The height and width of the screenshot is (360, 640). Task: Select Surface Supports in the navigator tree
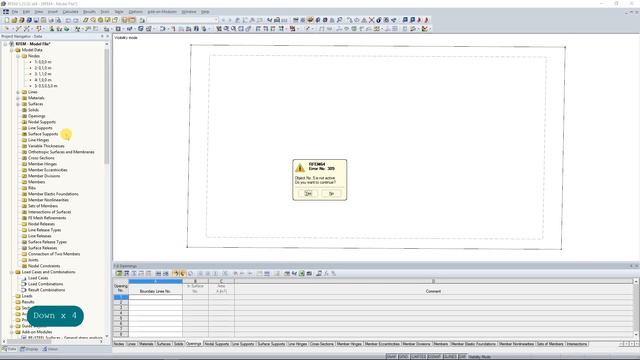click(43, 134)
